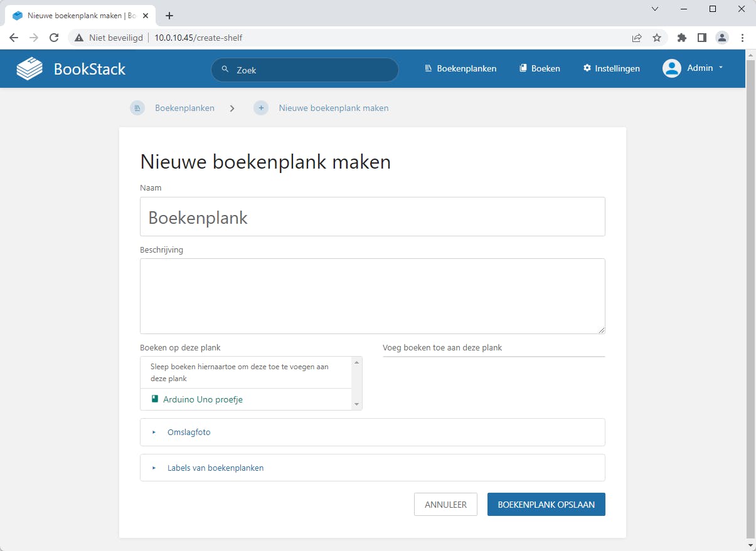Viewport: 756px width, 551px height.
Task: Focus the Zoek search field
Action: coord(305,70)
